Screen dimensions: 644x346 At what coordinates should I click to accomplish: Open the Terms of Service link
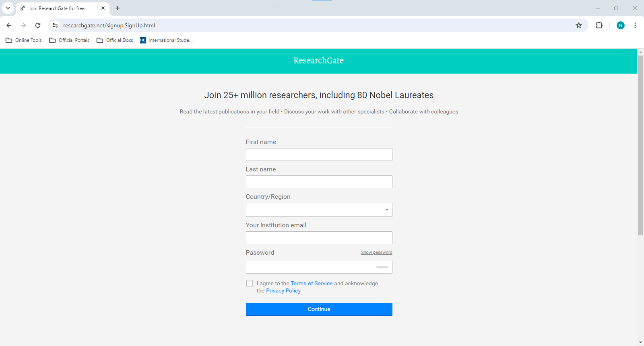pos(312,283)
